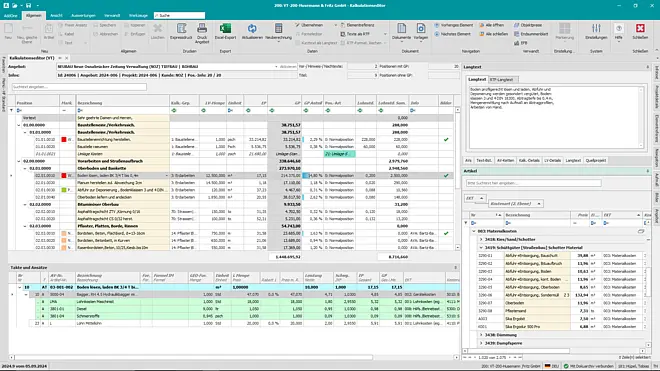The width and height of the screenshot is (660, 371).
Task: Expand the 3438: Dämmung node
Action: (481, 335)
